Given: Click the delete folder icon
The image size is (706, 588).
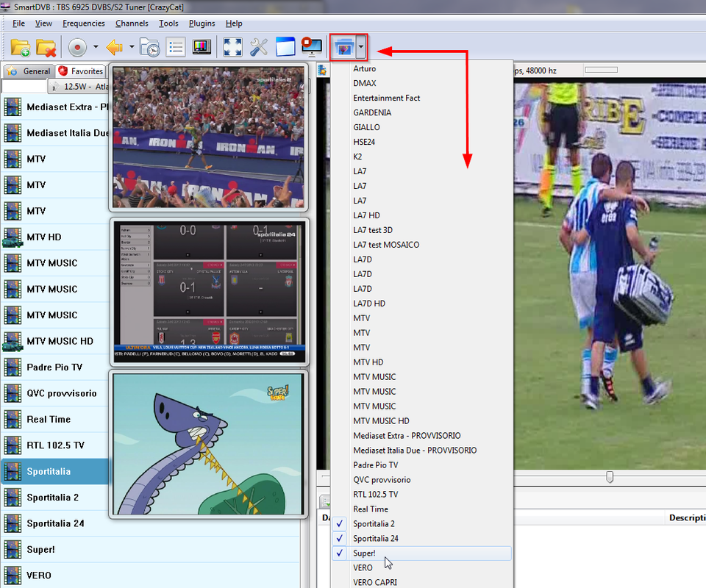Looking at the screenshot, I should click(46, 47).
